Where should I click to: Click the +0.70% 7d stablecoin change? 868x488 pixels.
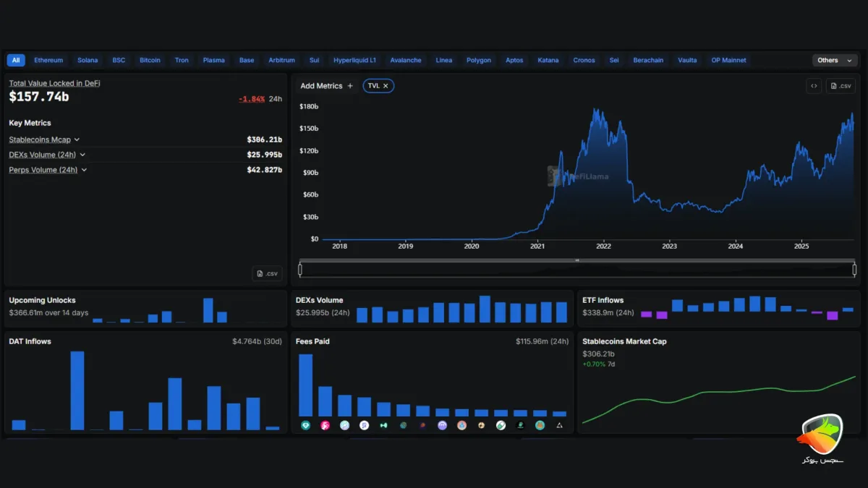598,364
